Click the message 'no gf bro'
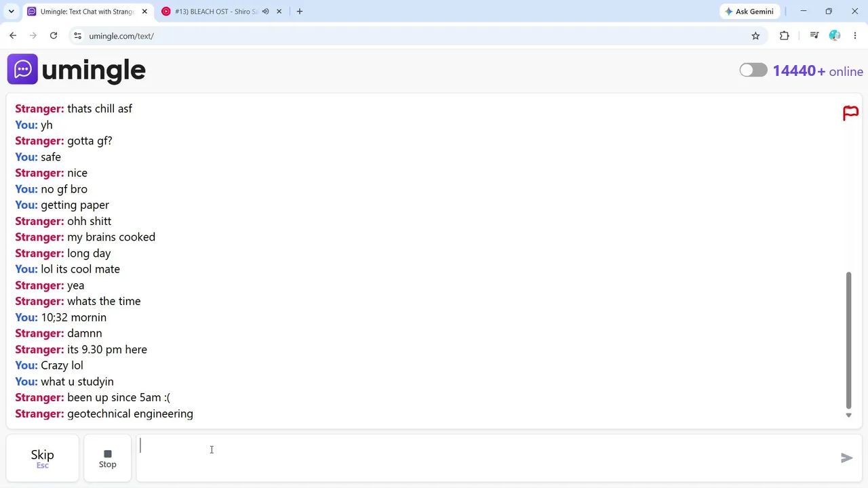The width and height of the screenshot is (868, 488). click(64, 189)
